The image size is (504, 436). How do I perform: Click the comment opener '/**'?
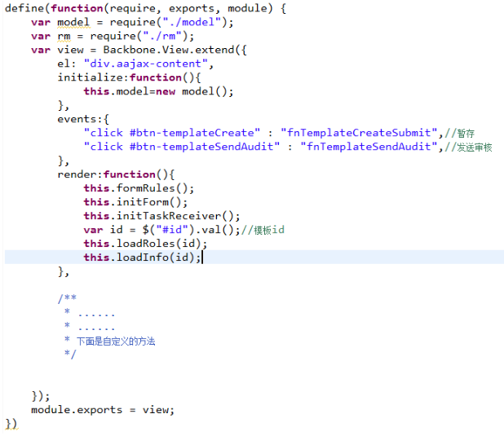(x=67, y=297)
